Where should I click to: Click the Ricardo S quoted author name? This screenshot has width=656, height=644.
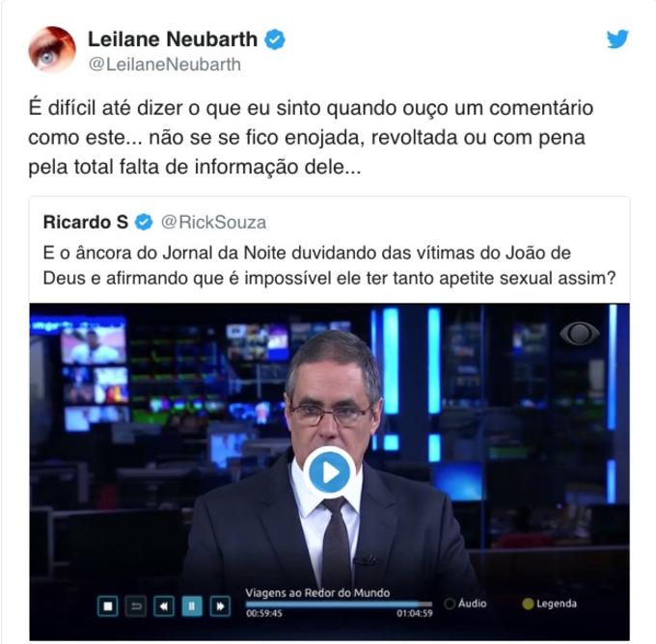(85, 222)
